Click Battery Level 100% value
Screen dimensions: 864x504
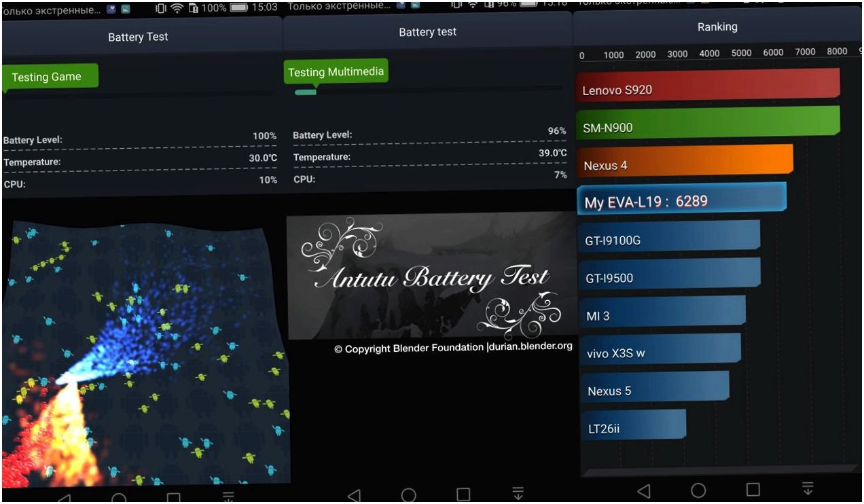[264, 137]
